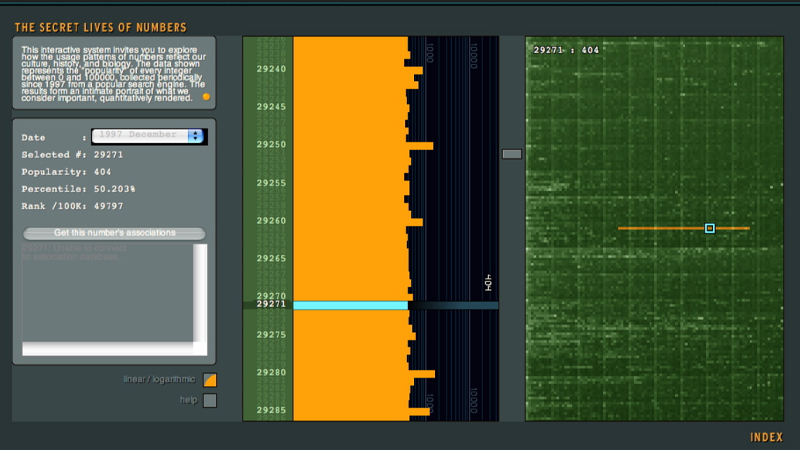Select the highlighted cyan bar for 29271

coord(350,305)
